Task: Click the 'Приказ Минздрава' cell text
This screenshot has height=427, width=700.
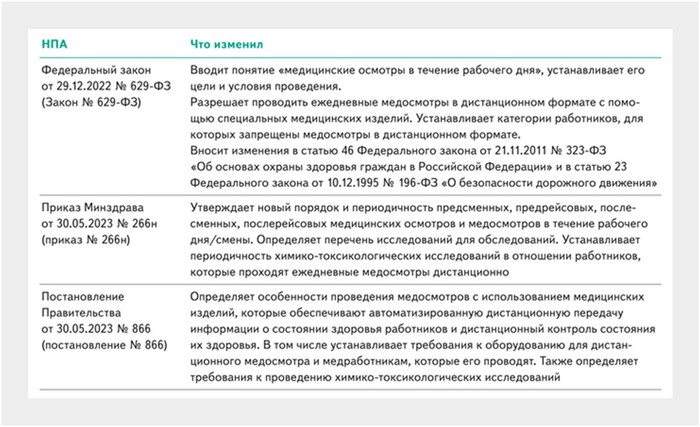Action: (x=93, y=208)
